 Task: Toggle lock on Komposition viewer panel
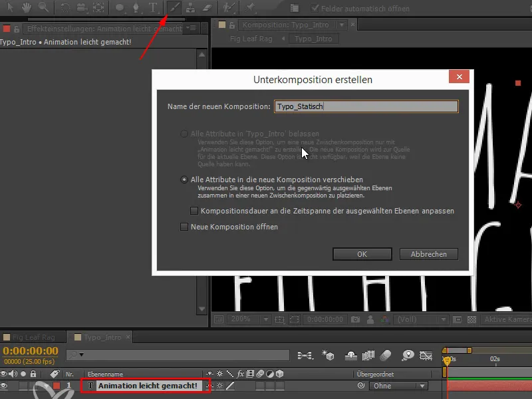[x=232, y=25]
